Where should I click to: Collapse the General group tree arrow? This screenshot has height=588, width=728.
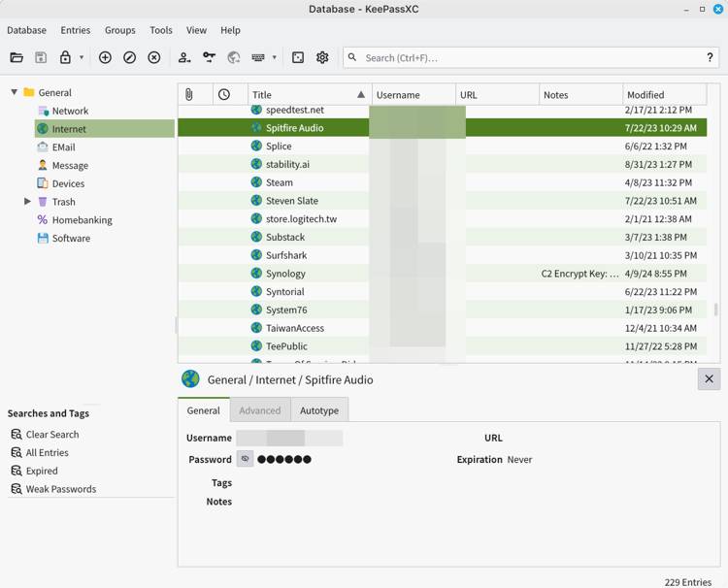[x=15, y=92]
